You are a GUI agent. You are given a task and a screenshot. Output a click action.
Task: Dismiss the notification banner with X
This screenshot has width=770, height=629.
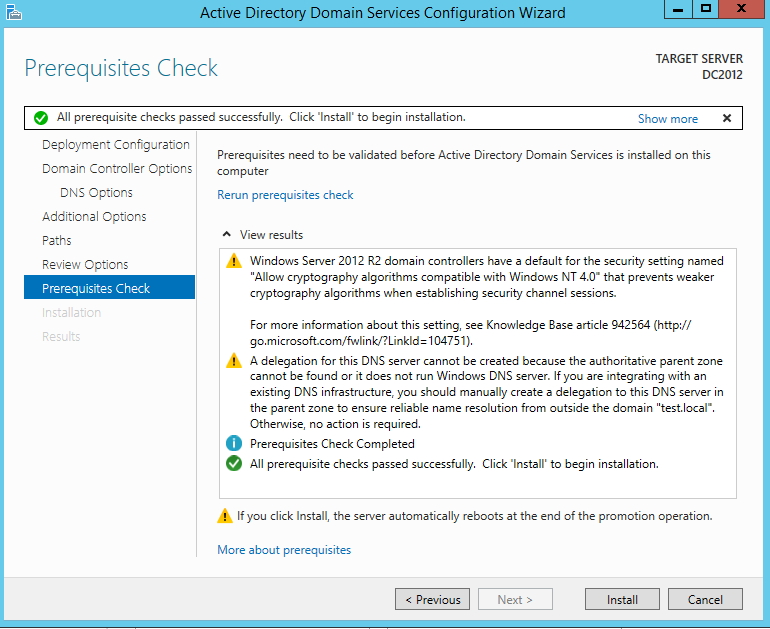tap(727, 118)
